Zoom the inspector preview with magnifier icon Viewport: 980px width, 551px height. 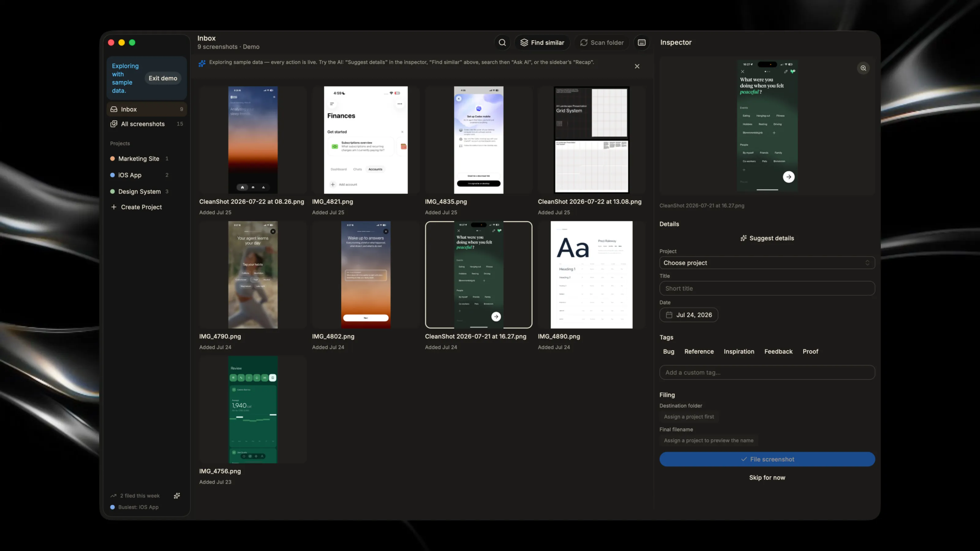point(863,68)
